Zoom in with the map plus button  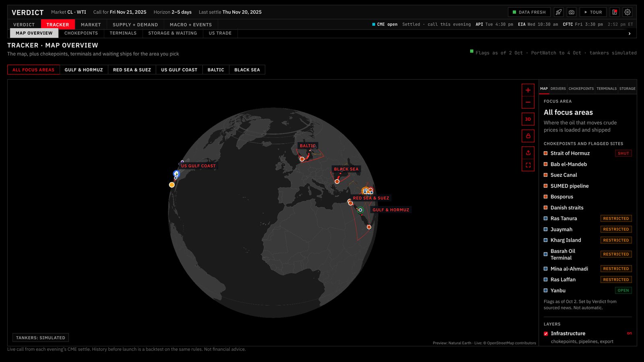coord(528,90)
